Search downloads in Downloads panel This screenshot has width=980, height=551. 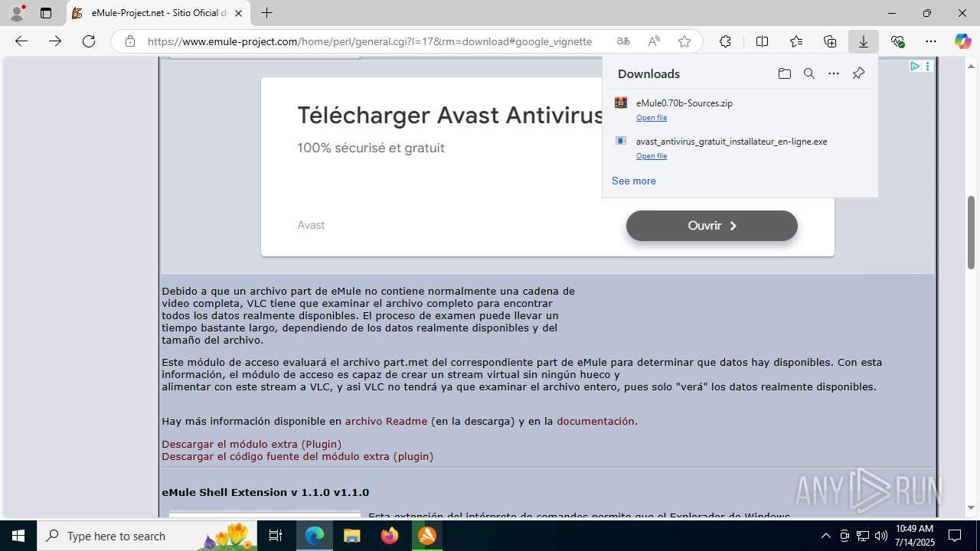coord(808,73)
